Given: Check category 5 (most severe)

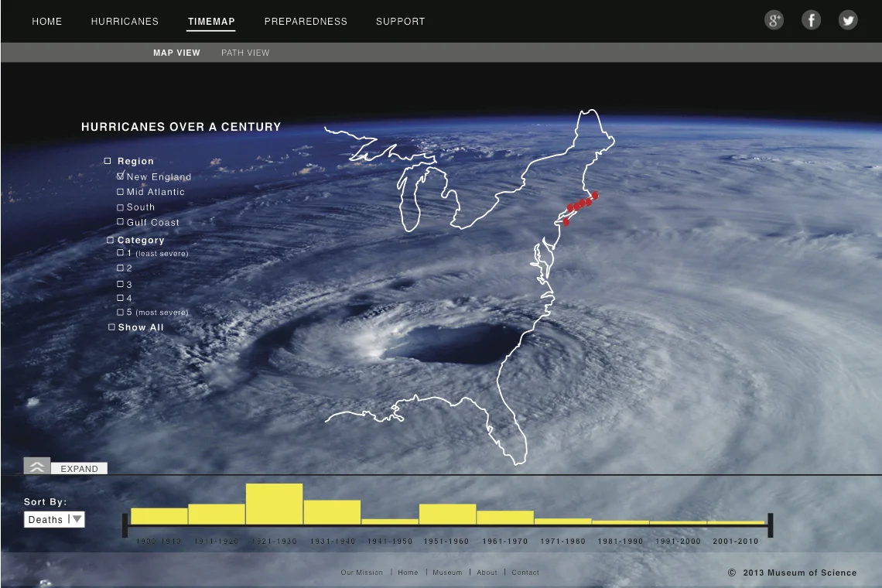Looking at the screenshot, I should click(x=121, y=312).
